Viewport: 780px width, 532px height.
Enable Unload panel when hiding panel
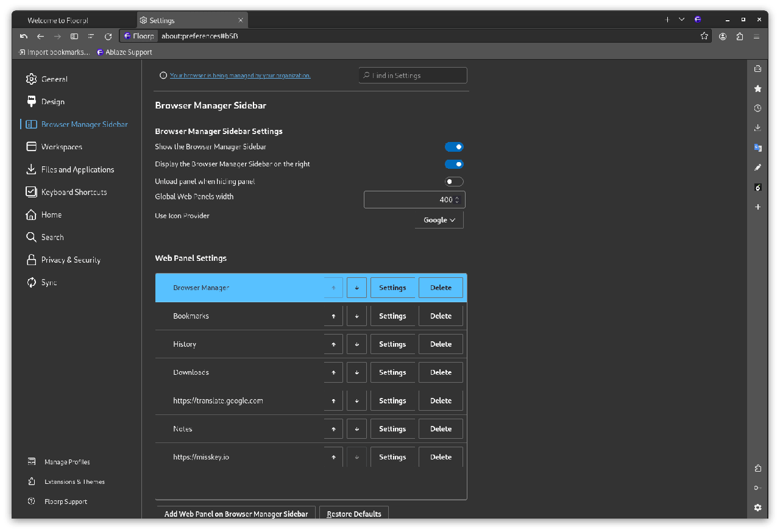click(454, 182)
